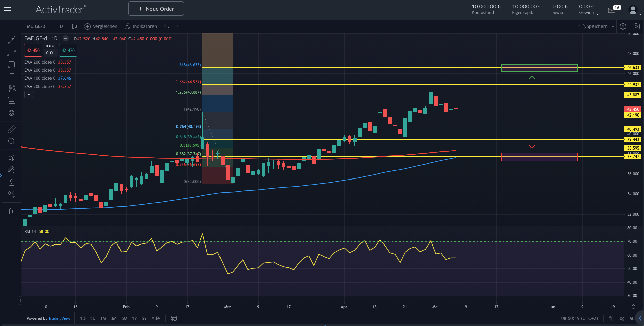The width and height of the screenshot is (644, 326).
Task: Open chart settings gear in top toolbar
Action: click(623, 26)
